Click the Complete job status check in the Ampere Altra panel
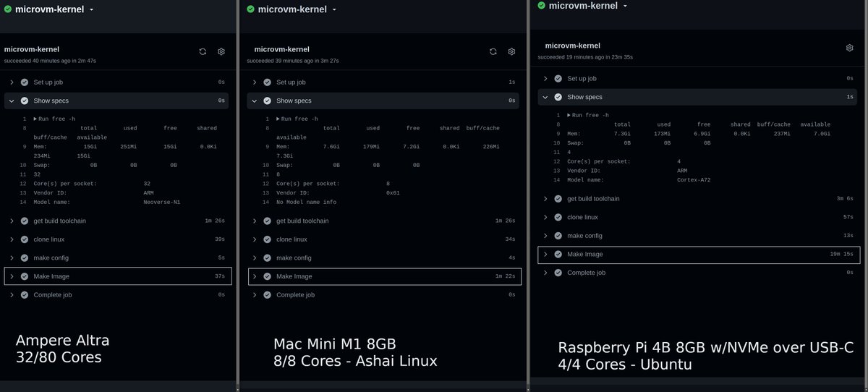 25,295
